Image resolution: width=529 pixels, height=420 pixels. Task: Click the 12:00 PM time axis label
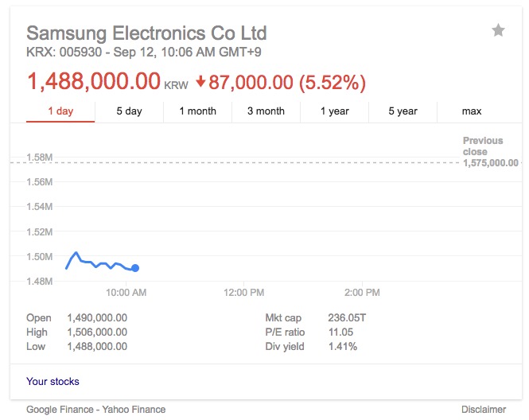[243, 293]
